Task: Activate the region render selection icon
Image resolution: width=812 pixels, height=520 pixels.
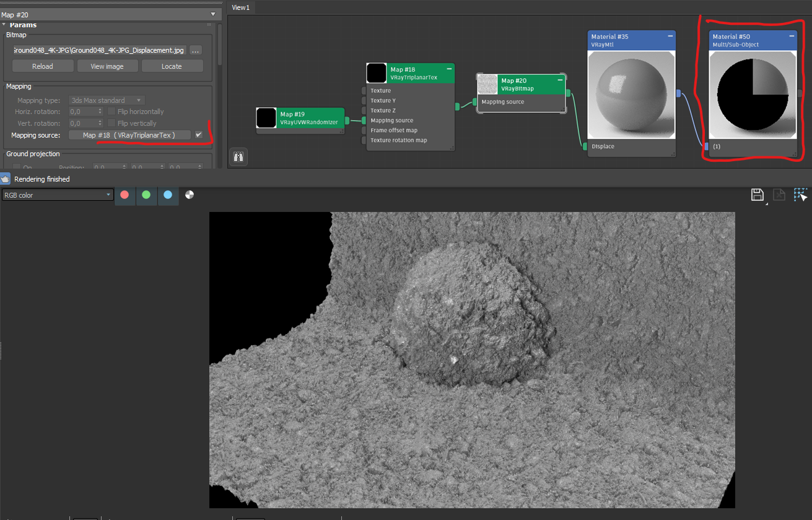Action: pyautogui.click(x=801, y=195)
